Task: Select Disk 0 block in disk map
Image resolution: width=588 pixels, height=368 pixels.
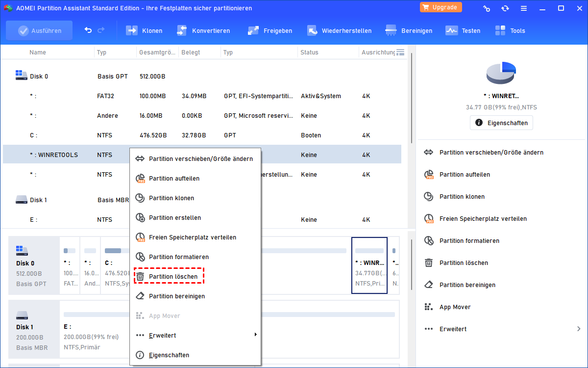Action: coord(34,265)
